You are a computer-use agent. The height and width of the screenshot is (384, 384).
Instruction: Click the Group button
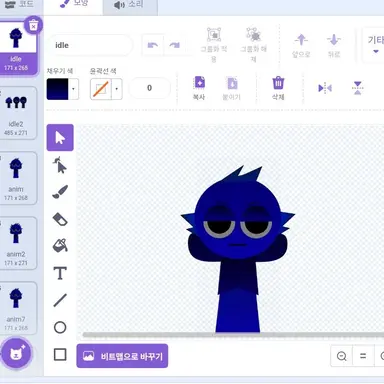214,44
